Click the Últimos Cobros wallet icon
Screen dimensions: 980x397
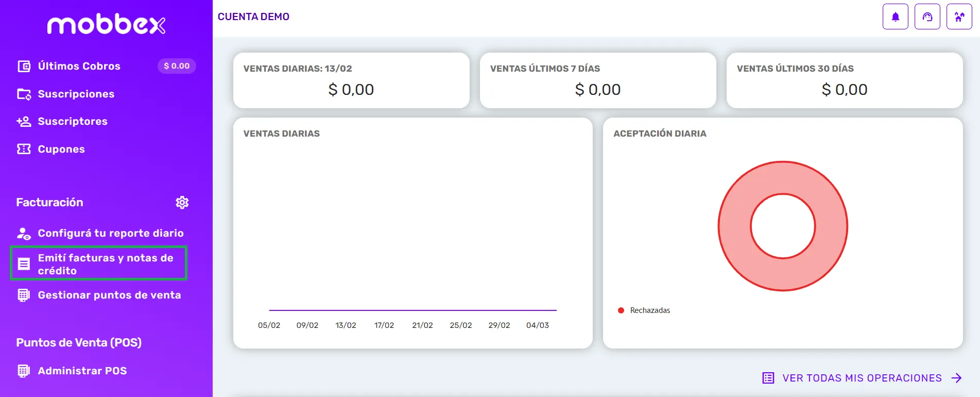click(24, 66)
